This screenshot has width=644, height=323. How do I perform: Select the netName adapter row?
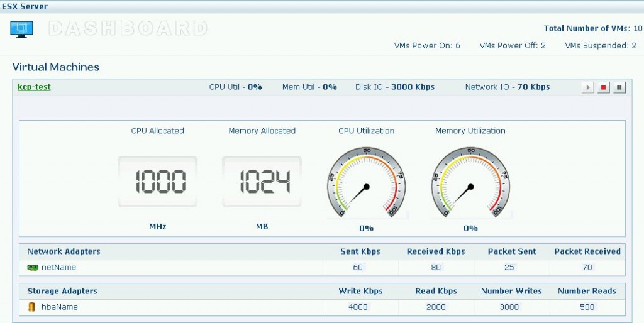click(58, 268)
